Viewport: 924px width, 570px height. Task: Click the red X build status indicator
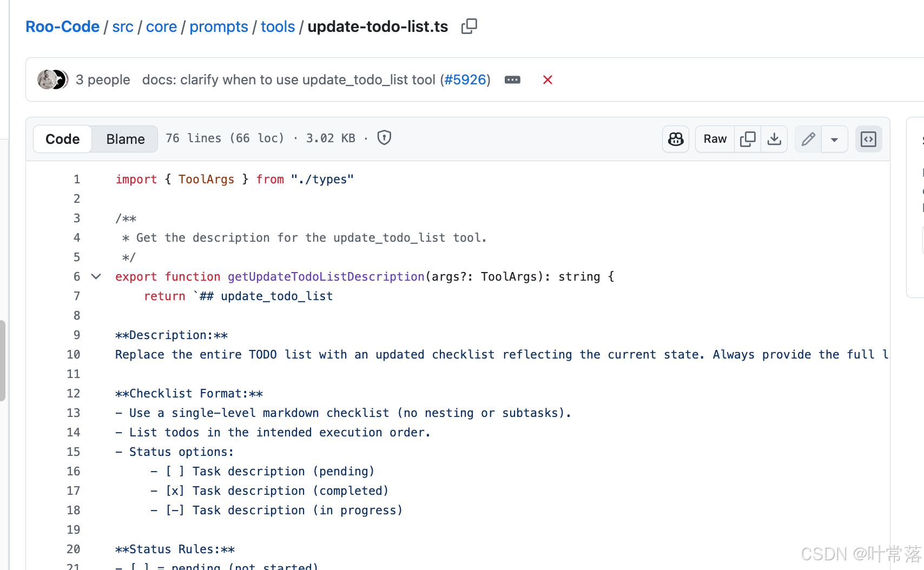(547, 79)
